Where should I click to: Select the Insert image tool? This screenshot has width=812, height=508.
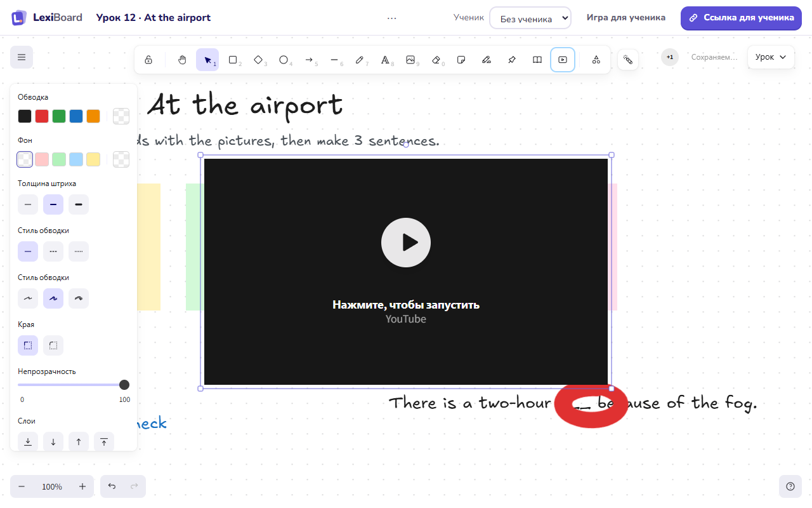click(410, 60)
